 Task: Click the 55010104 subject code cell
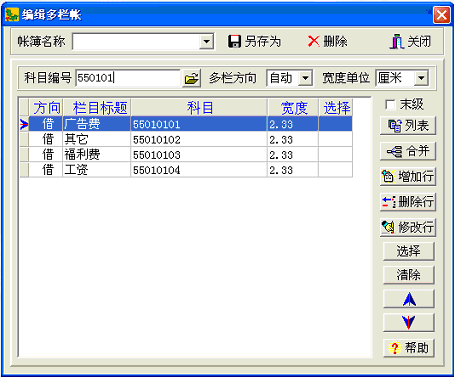click(x=199, y=170)
